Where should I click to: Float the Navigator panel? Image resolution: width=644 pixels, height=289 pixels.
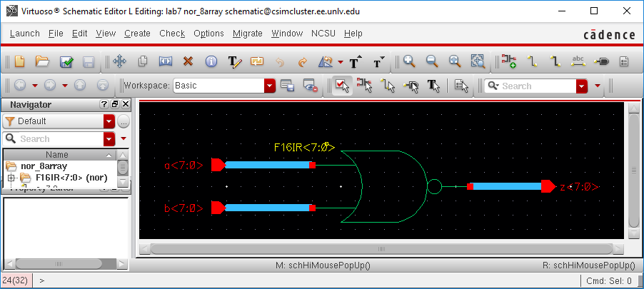[x=115, y=104]
